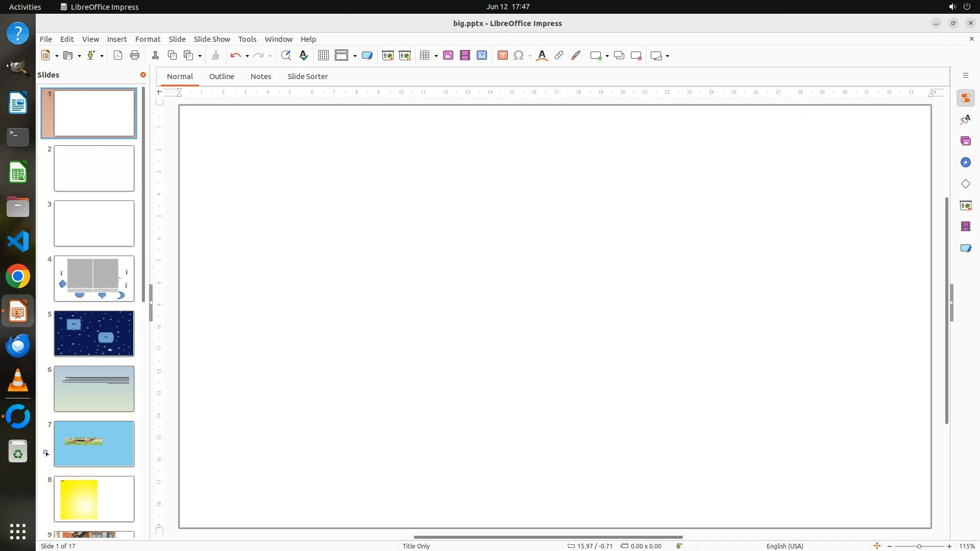Toggle spelling check icon
This screenshot has height=551, width=980.
304,56
